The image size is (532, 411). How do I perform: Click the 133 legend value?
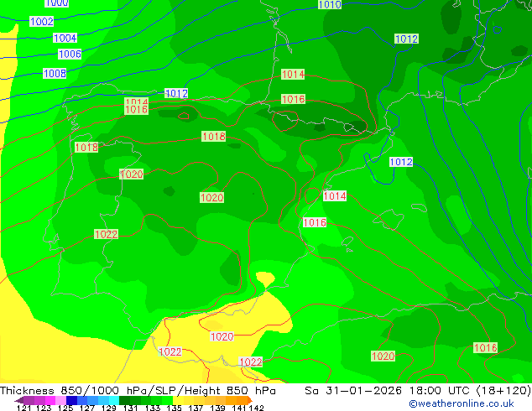pyautogui.click(x=153, y=408)
